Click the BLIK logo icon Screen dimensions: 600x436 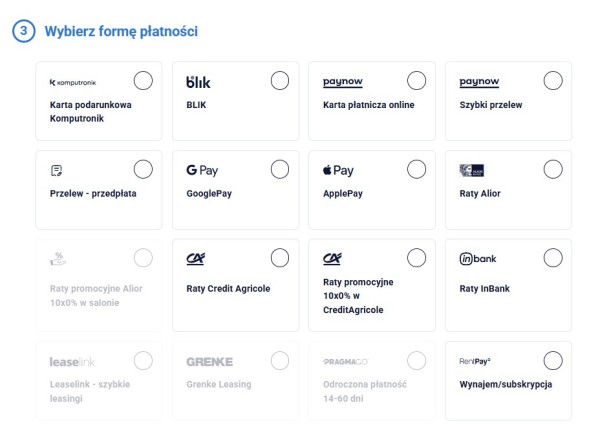click(199, 82)
